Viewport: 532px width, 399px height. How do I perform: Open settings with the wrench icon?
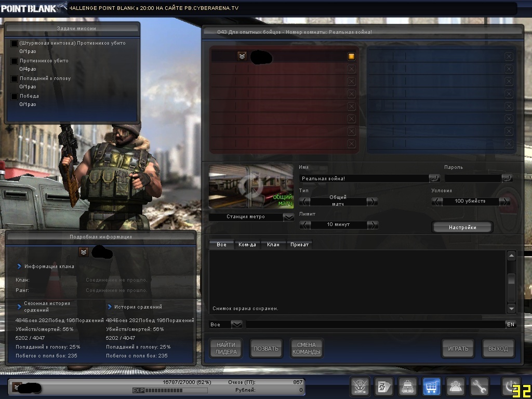coord(479,387)
